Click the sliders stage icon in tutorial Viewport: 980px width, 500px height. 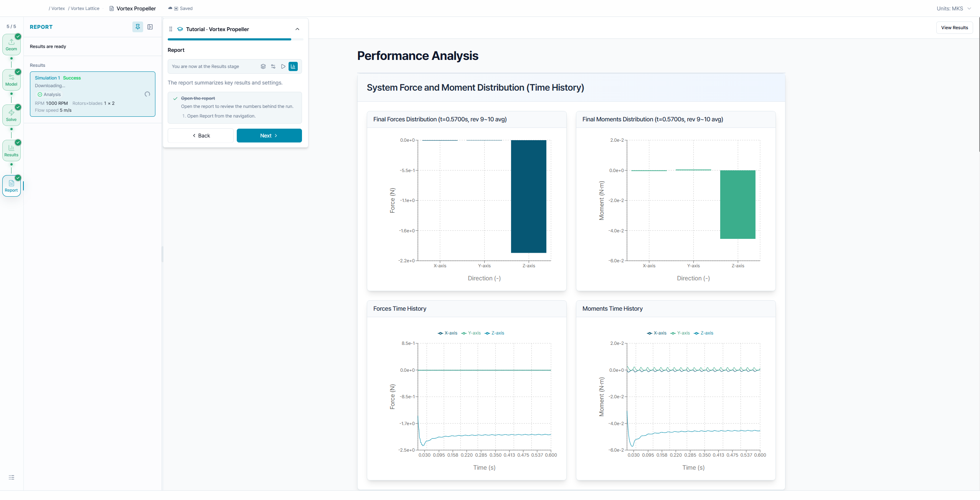273,66
